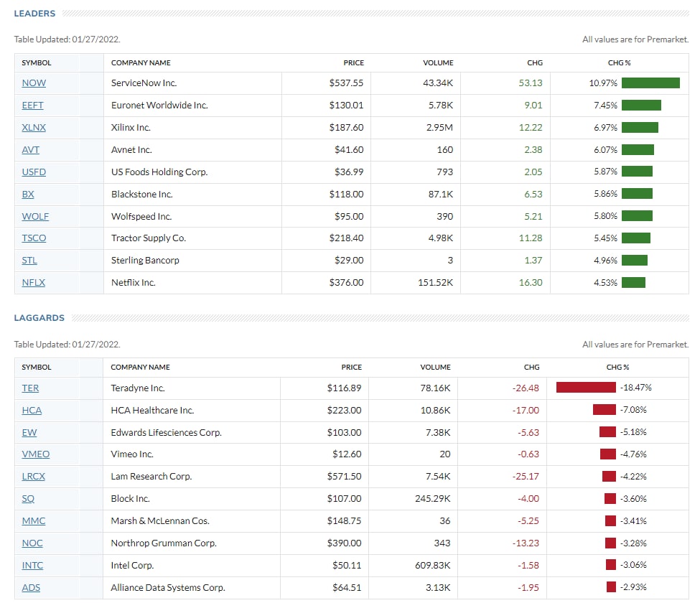Click the LAGGARDS section heading
The width and height of the screenshot is (700, 603).
39,318
